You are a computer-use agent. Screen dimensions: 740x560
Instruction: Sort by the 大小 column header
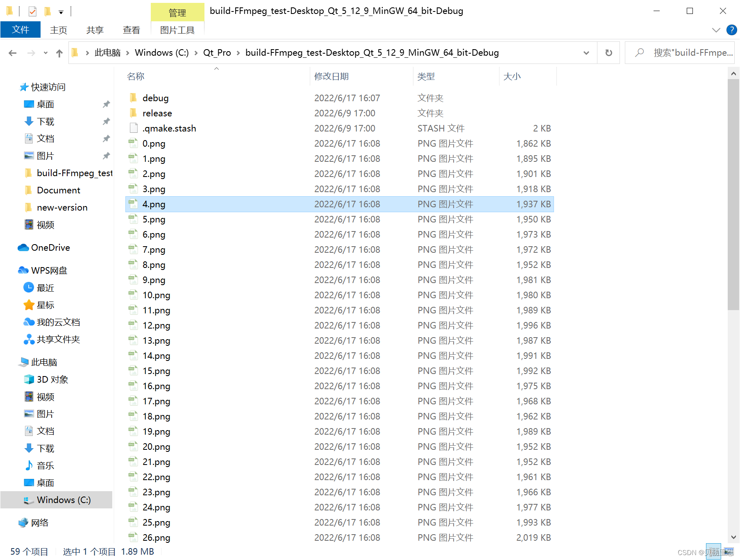tap(512, 77)
